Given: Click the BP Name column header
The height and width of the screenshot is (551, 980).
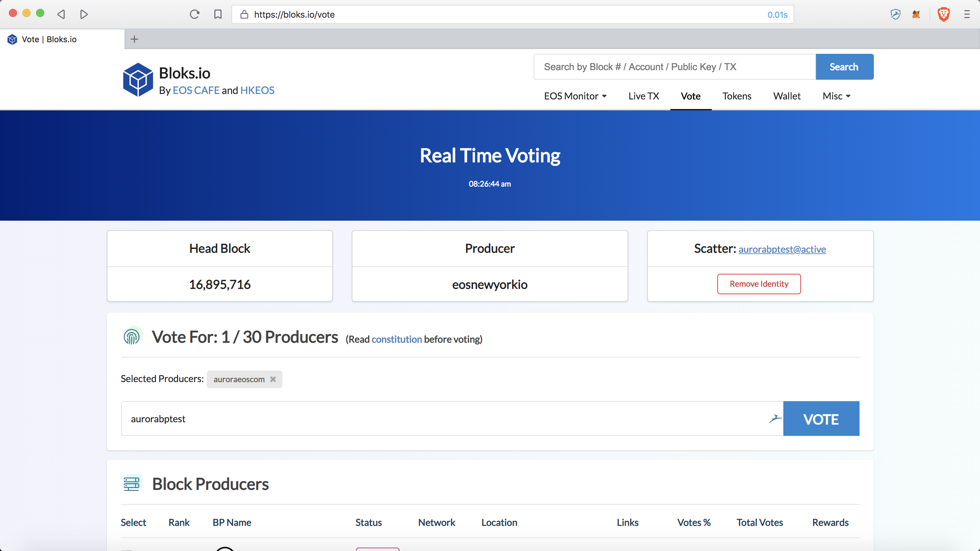Looking at the screenshot, I should (232, 522).
